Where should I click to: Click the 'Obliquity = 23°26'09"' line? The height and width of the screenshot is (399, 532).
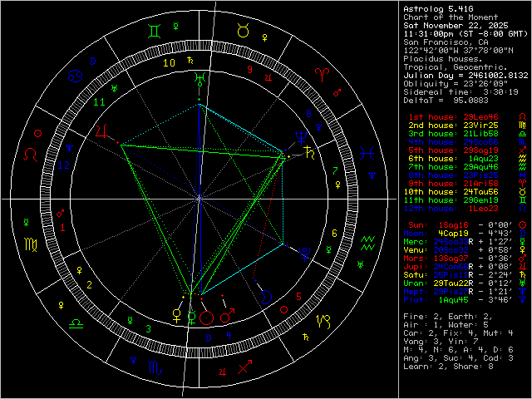click(456, 84)
